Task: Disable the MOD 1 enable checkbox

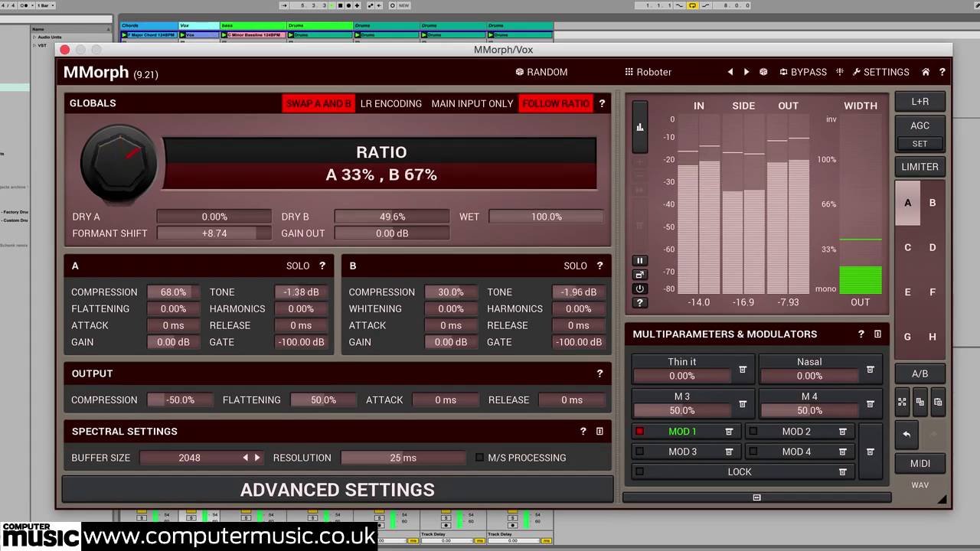Action: [x=639, y=432]
